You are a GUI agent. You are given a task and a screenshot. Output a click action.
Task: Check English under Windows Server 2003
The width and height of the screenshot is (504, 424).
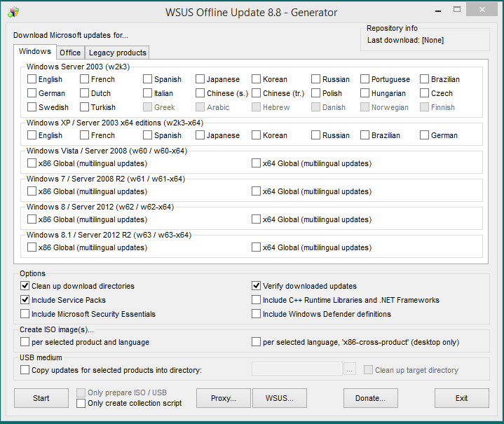[32, 79]
